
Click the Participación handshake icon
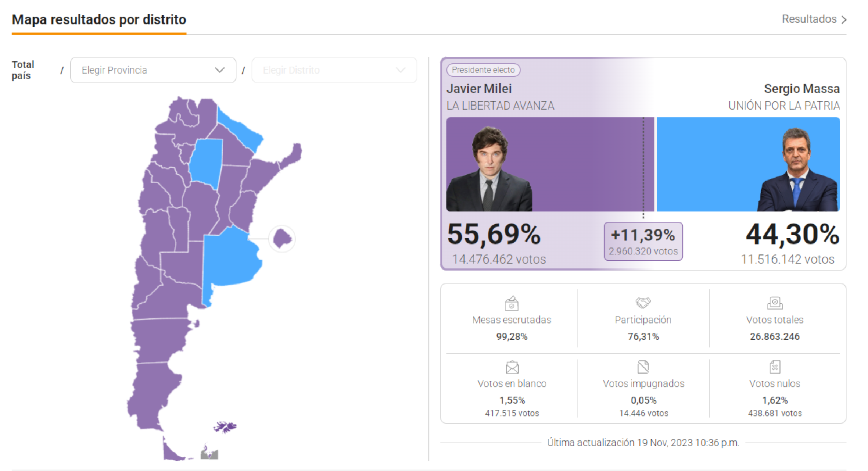pos(643,303)
